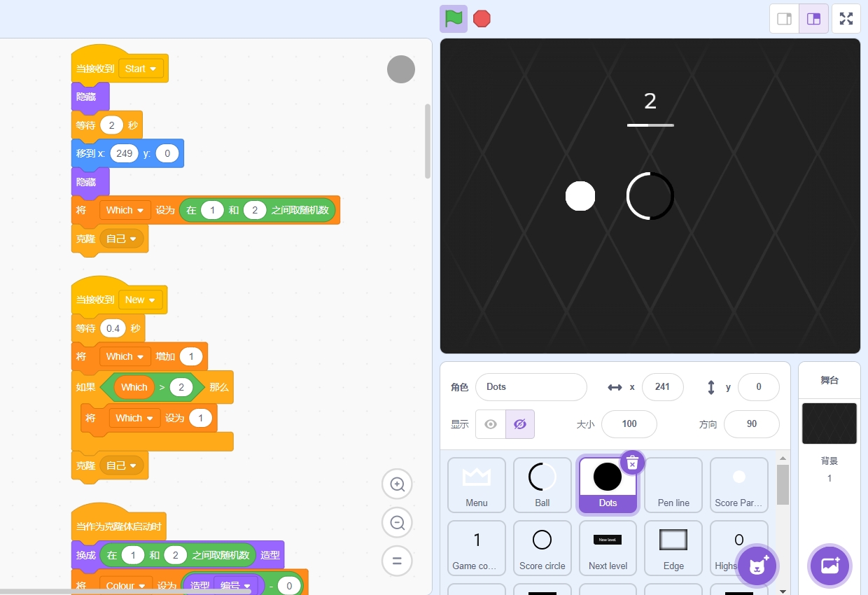This screenshot has height=595, width=868.
Task: Edit the go-to x value 249
Action: 125,153
